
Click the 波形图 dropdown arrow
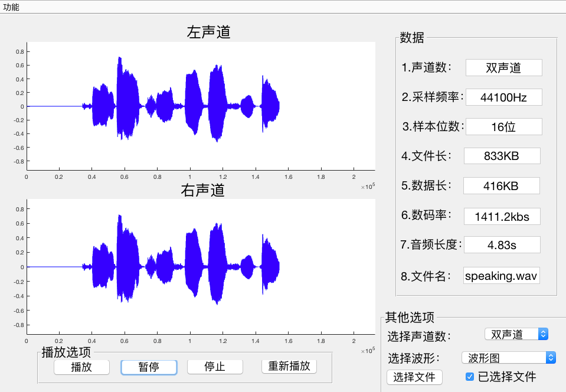coord(549,357)
